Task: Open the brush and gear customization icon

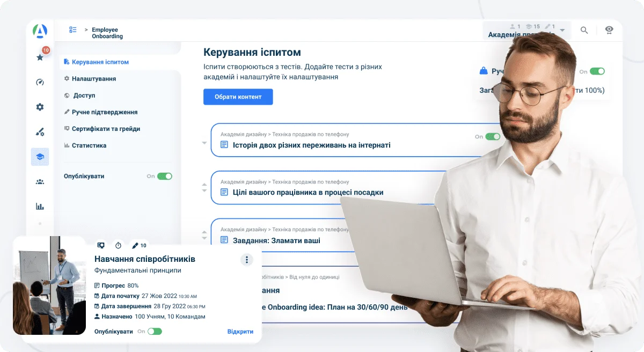Action: (40, 132)
